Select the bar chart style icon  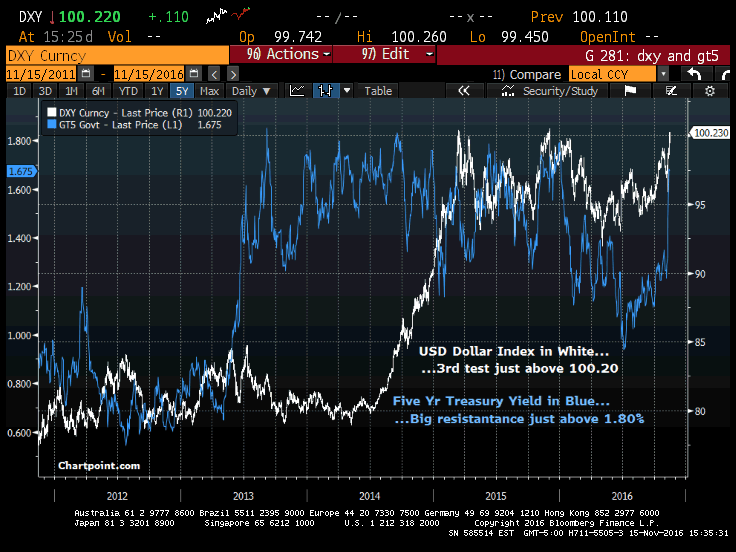[x=323, y=91]
